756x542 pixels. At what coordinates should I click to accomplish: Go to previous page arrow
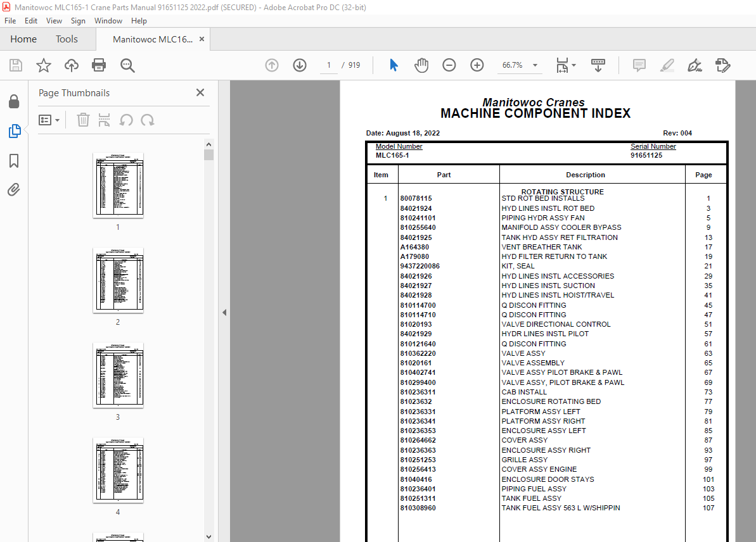[x=272, y=65]
